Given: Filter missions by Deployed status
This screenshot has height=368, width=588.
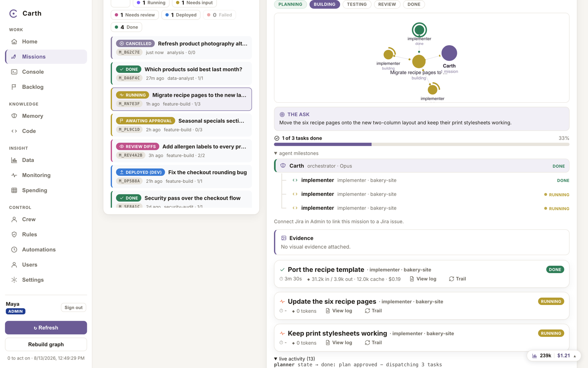Looking at the screenshot, I should pyautogui.click(x=181, y=15).
